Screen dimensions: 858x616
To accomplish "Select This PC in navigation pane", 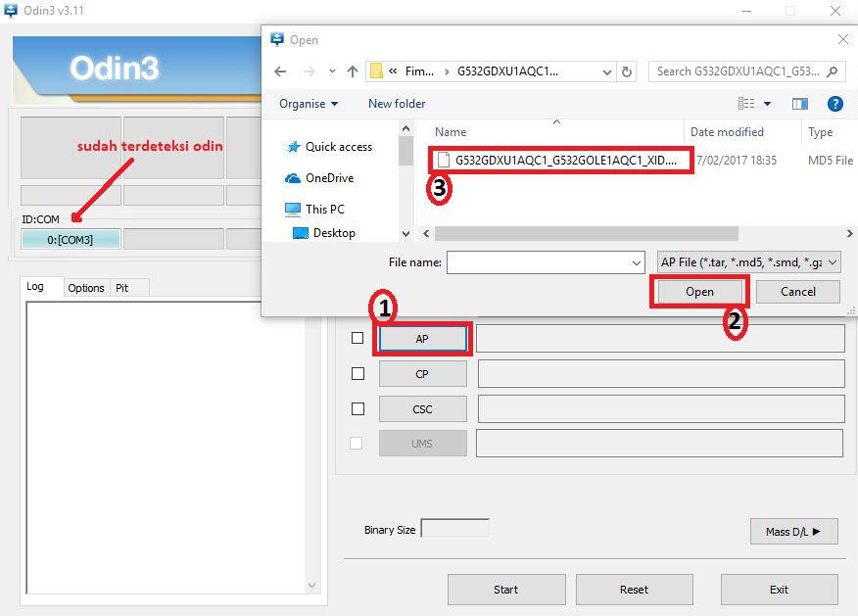I will point(314,209).
